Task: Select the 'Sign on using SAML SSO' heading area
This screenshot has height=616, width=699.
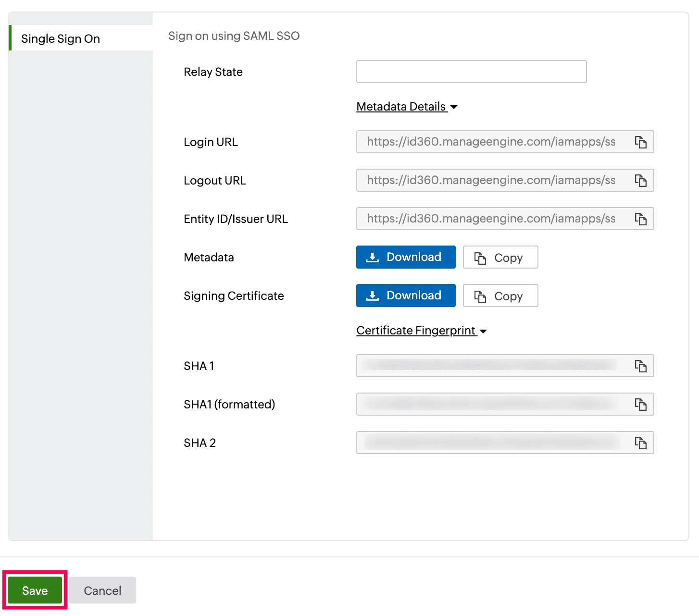Action: [x=234, y=36]
